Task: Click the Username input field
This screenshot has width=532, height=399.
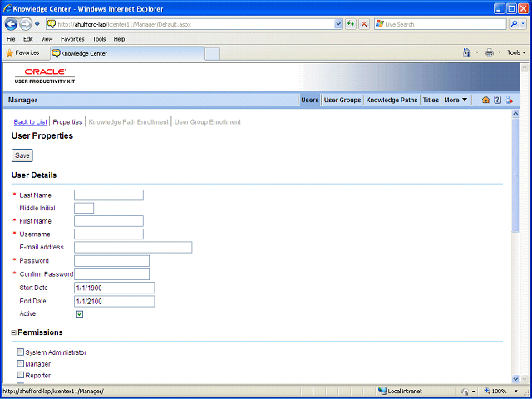Action: coord(109,234)
